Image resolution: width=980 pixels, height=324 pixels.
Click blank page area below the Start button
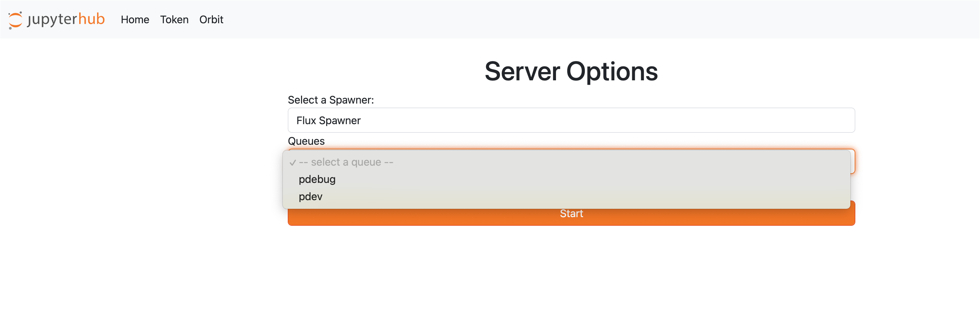point(571,274)
